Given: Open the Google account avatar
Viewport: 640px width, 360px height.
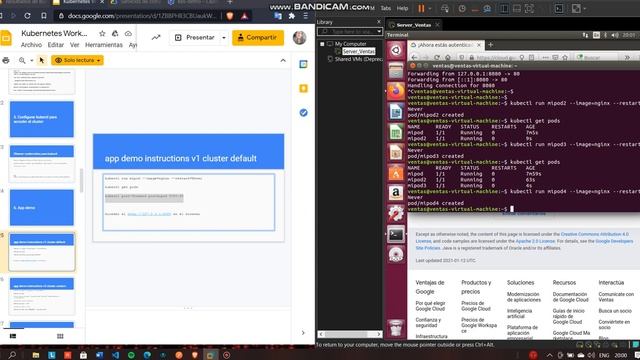Looking at the screenshot, I should pos(300,38).
